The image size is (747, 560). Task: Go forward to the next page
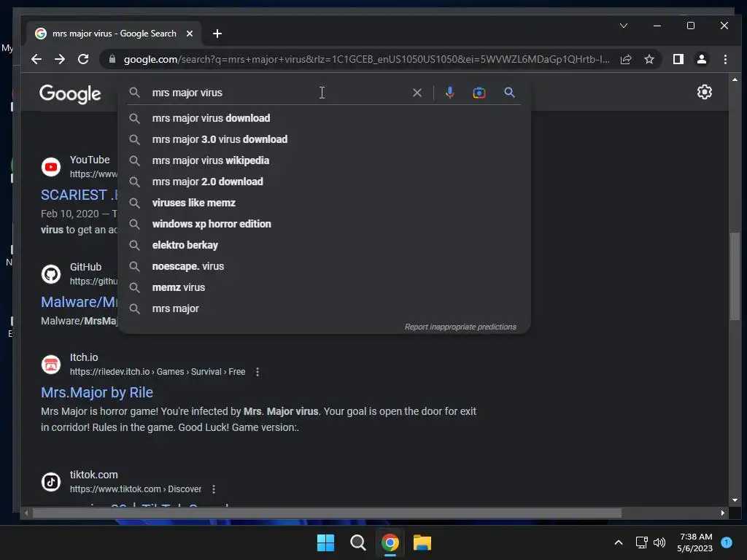(x=60, y=59)
